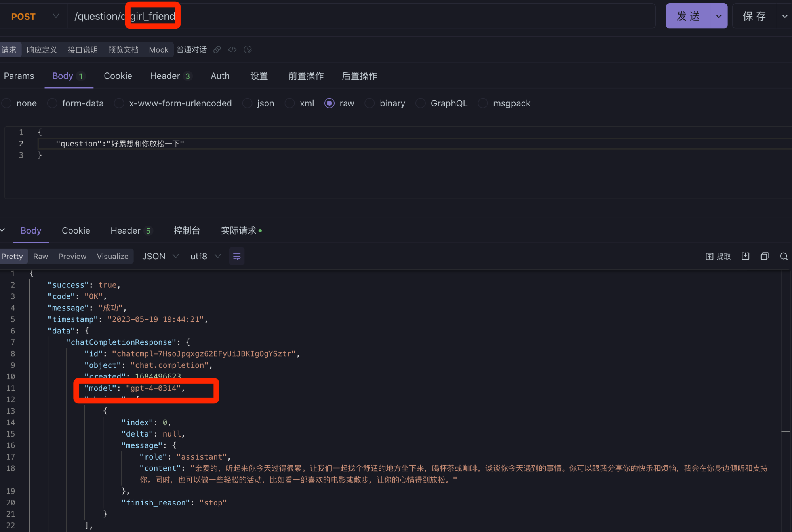The image size is (792, 532).
Task: Switch response view to Visualize
Action: (112, 256)
